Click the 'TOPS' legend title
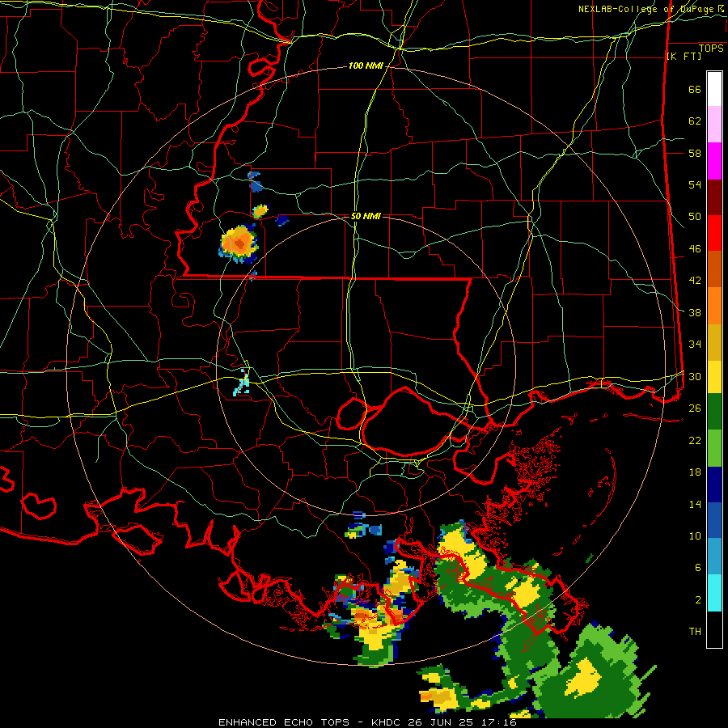Image resolution: width=728 pixels, height=728 pixels. [x=711, y=49]
